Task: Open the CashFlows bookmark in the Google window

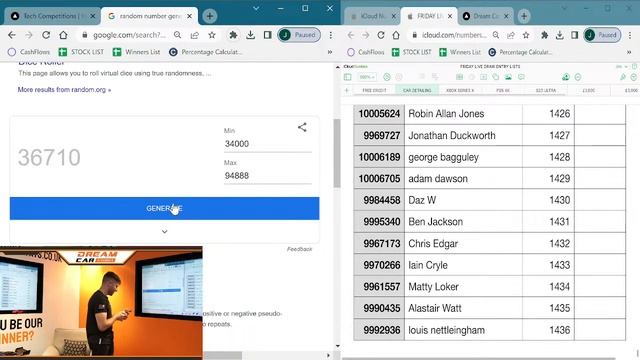Action: point(29,52)
